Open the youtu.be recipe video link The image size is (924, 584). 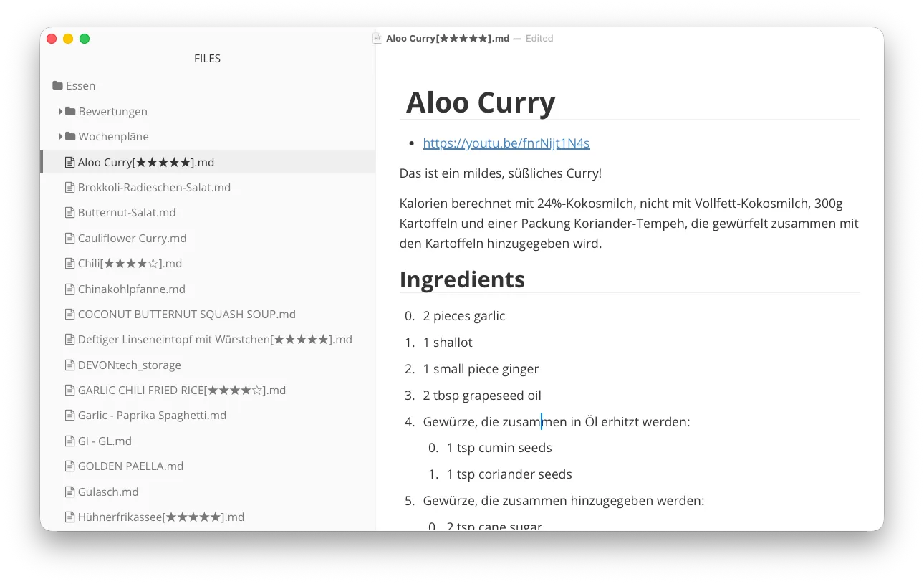(506, 143)
